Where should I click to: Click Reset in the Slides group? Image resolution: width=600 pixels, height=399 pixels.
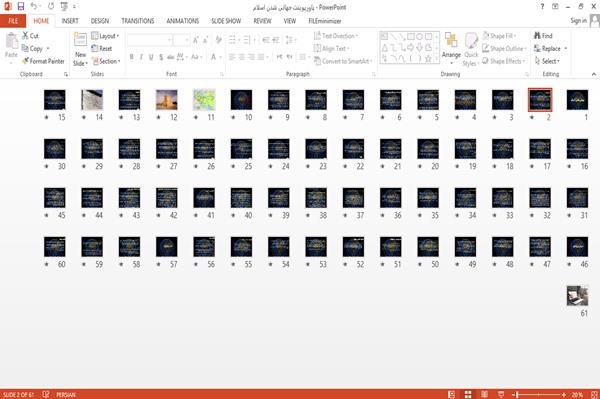click(102, 49)
